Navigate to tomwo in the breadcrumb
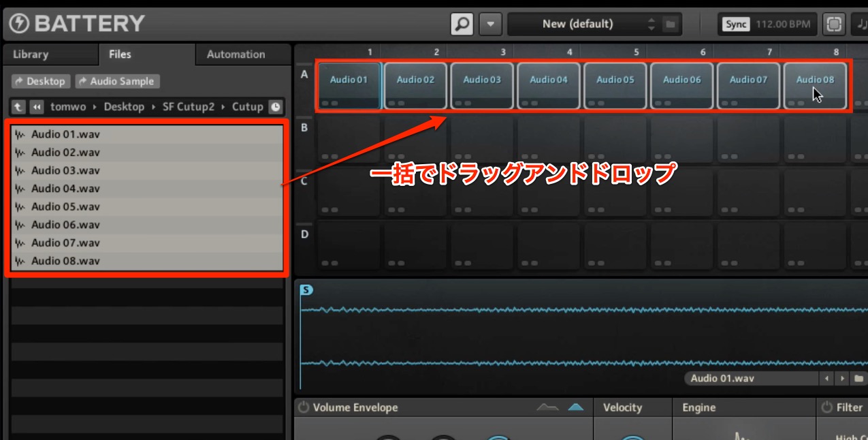868x440 pixels. coord(68,107)
